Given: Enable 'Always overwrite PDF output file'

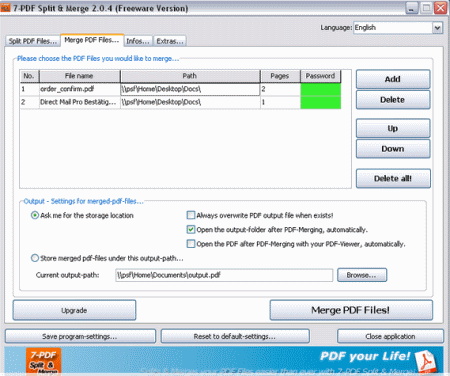Looking at the screenshot, I should (x=191, y=215).
